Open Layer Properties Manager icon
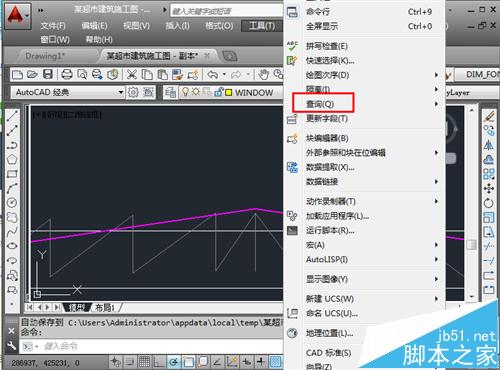This screenshot has width=500, height=370. click(170, 92)
